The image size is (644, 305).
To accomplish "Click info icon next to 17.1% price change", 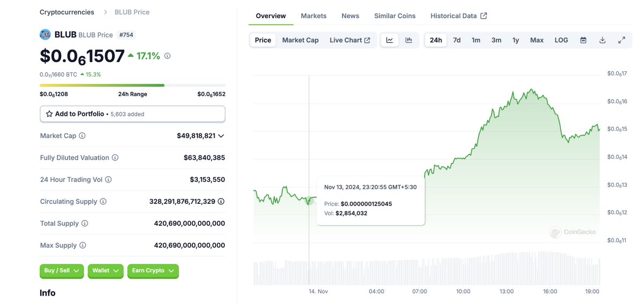I will (167, 56).
